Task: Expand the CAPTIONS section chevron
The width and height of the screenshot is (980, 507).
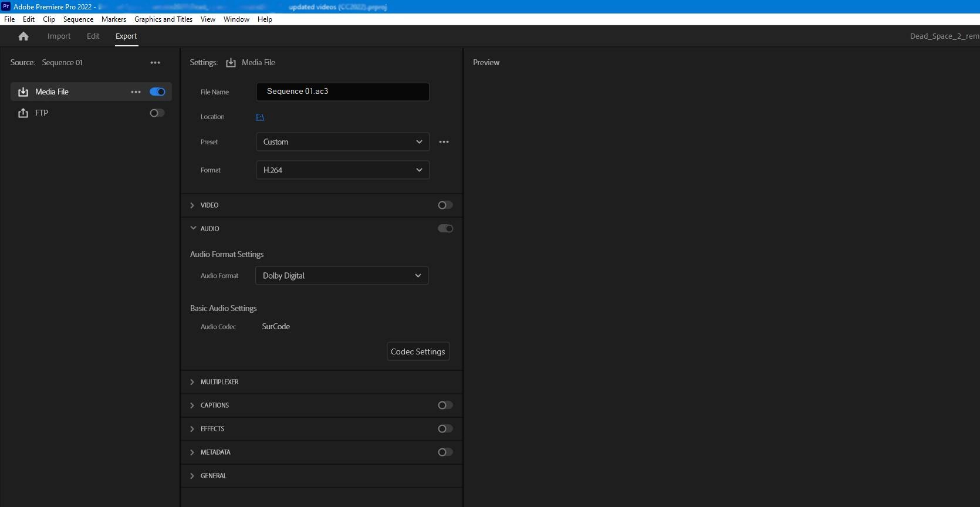Action: click(192, 405)
